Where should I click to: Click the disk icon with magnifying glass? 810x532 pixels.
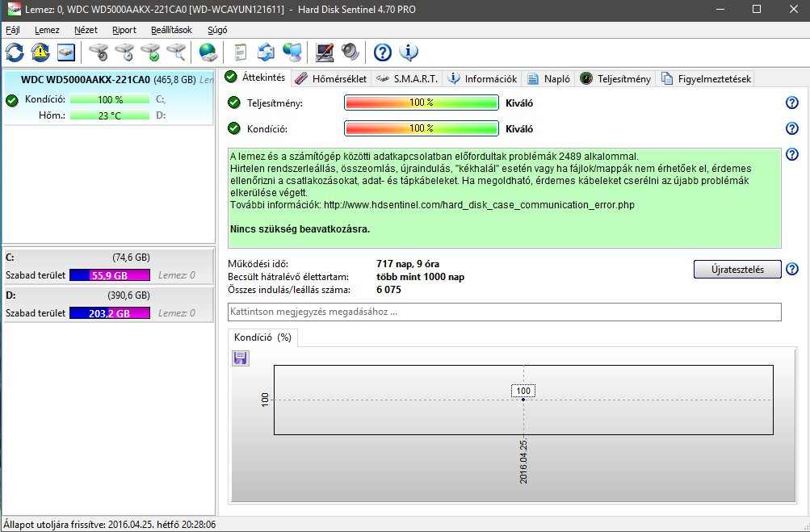pos(176,52)
